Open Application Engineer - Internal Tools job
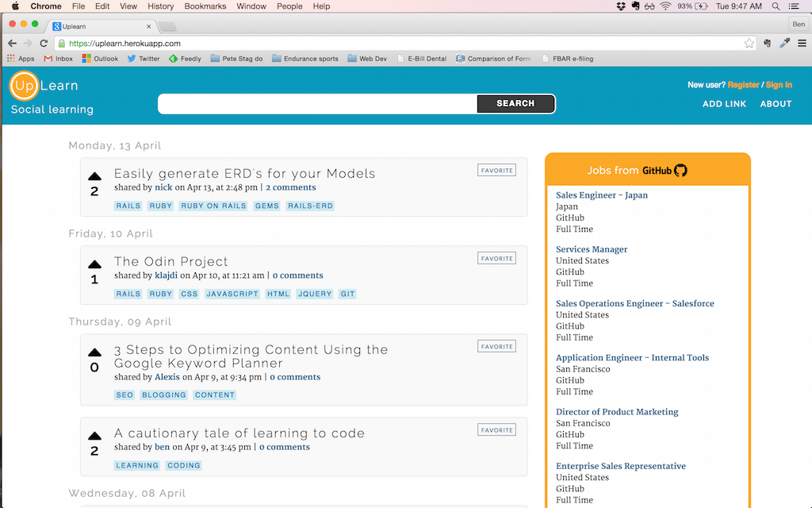 632,358
